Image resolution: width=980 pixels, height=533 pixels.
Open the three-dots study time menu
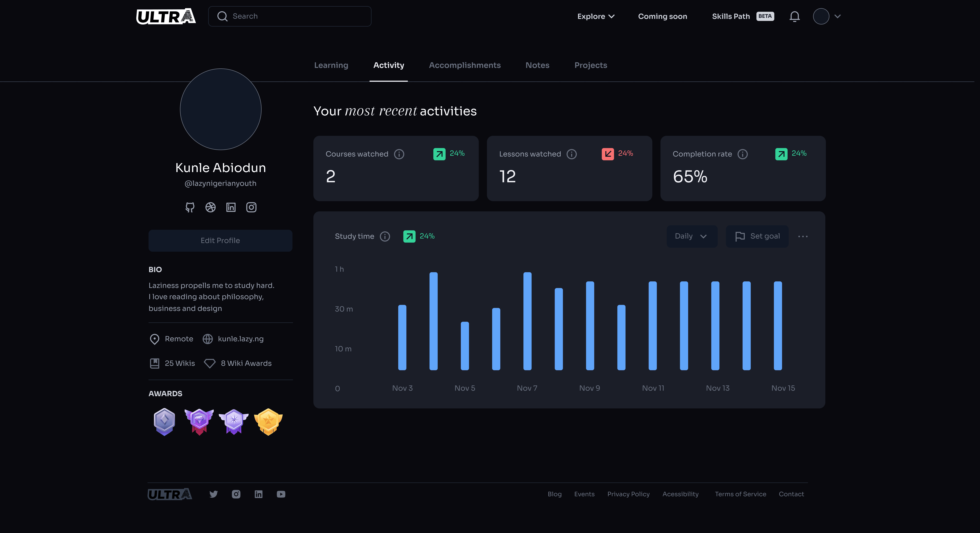tap(803, 236)
